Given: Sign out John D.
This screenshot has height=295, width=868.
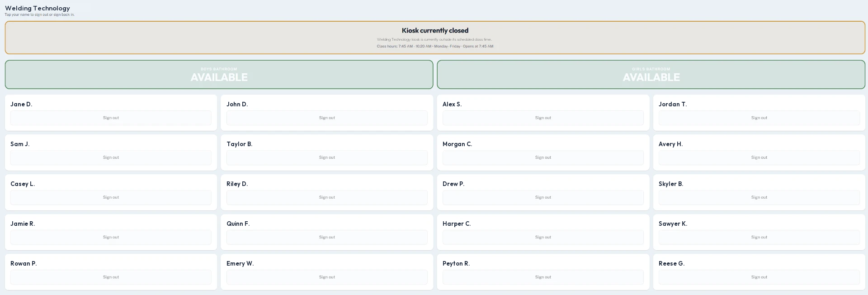Looking at the screenshot, I should (327, 118).
